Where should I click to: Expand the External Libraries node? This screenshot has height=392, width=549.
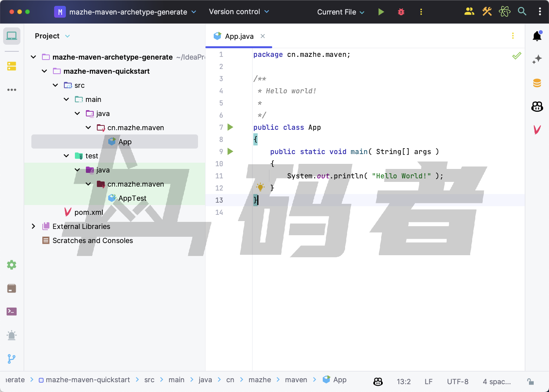tap(33, 226)
